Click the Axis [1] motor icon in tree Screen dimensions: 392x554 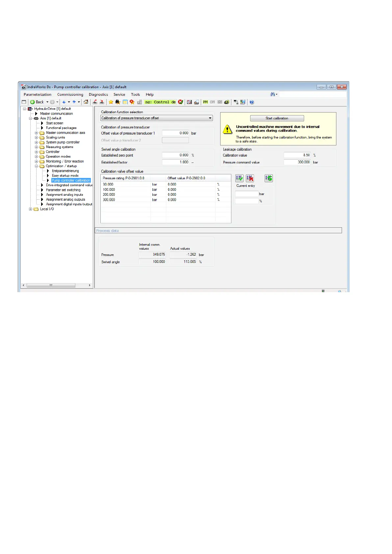click(36, 118)
